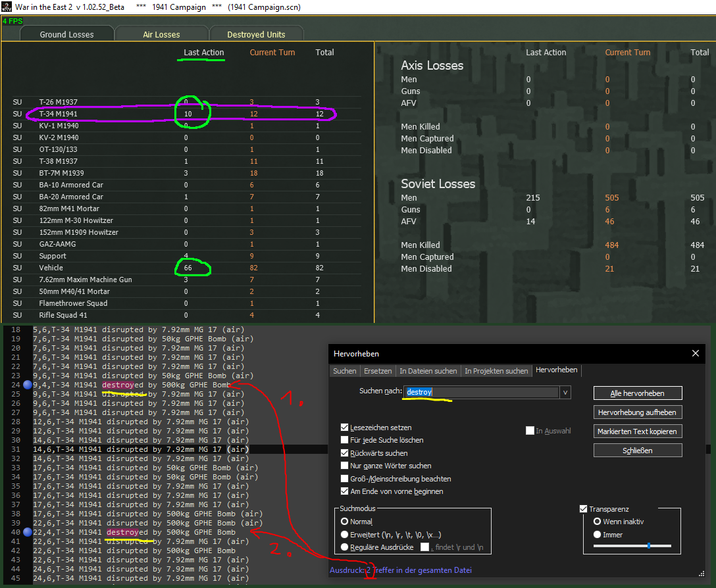Enable Für jede Suche löschen
The height and width of the screenshot is (588, 716).
tap(345, 440)
